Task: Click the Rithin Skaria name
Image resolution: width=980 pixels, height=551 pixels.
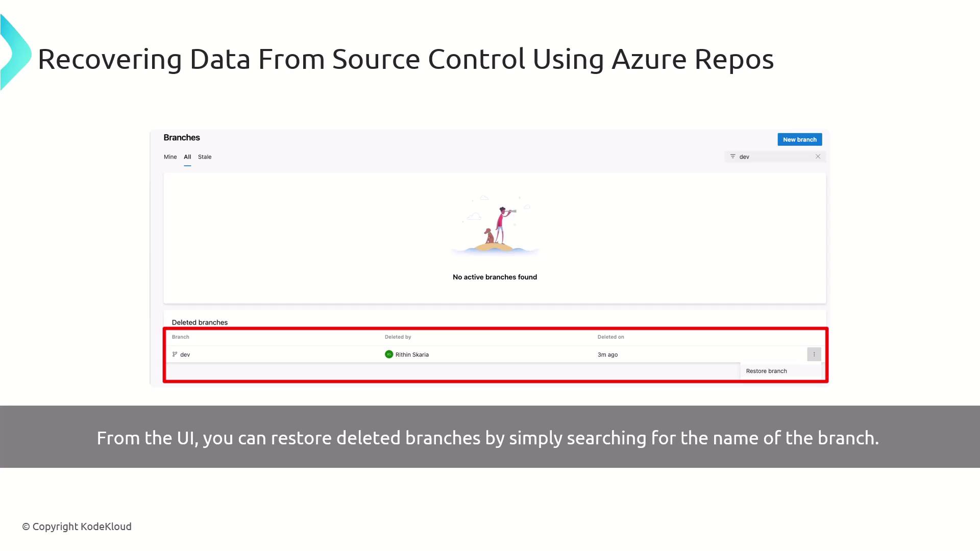Action: click(x=412, y=355)
